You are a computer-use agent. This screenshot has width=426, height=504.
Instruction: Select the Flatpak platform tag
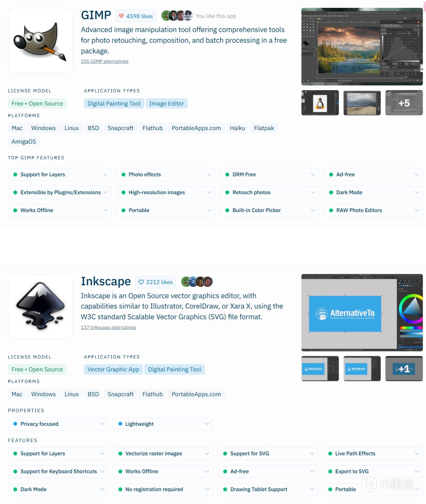tap(264, 128)
